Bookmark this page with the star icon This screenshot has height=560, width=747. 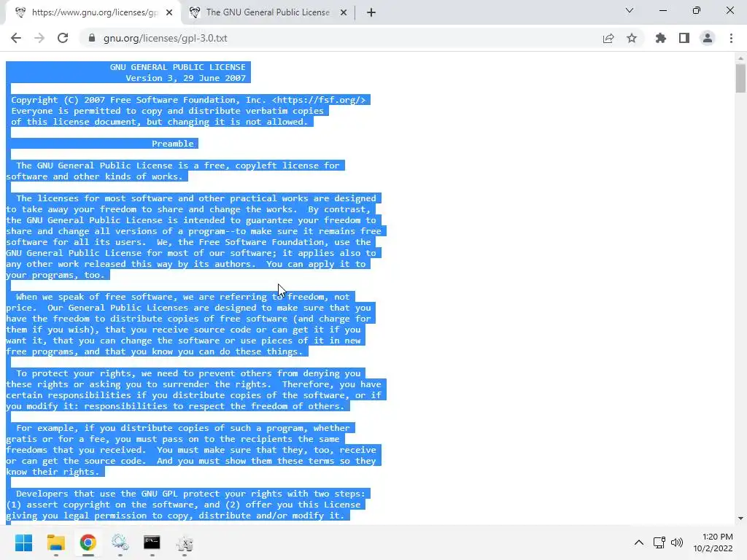click(x=632, y=38)
